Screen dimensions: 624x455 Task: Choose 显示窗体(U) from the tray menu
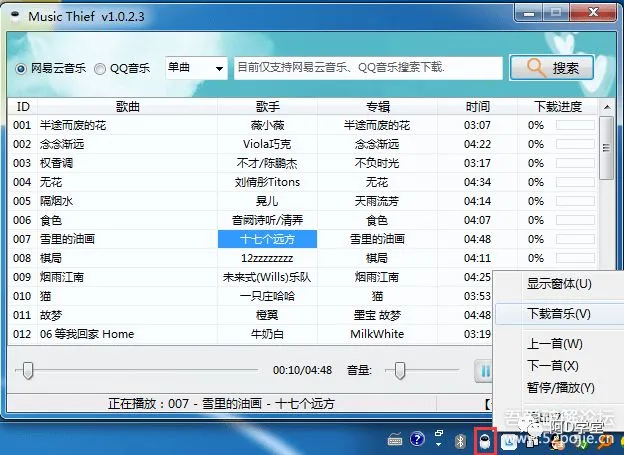coord(559,284)
